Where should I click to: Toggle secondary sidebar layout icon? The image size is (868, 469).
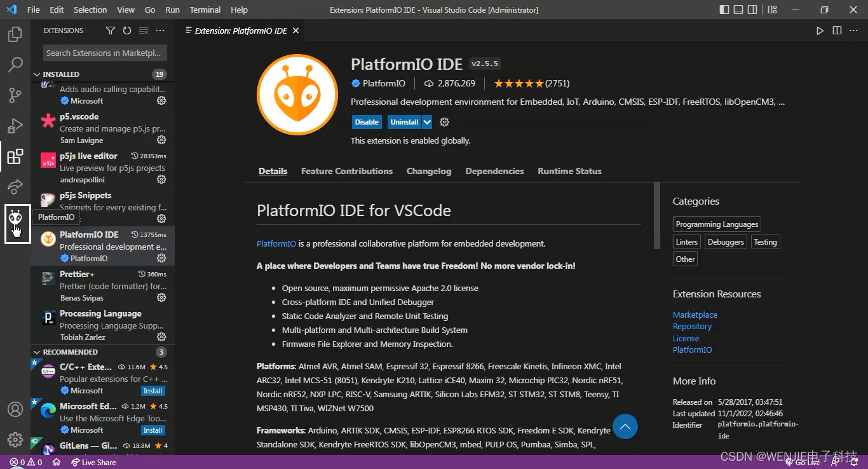[752, 10]
